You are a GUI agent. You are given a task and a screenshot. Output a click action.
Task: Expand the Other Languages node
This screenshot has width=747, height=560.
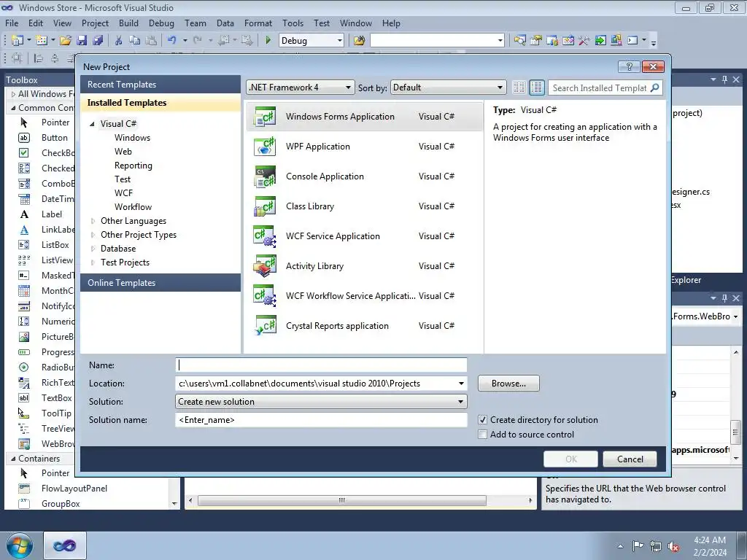click(x=93, y=221)
